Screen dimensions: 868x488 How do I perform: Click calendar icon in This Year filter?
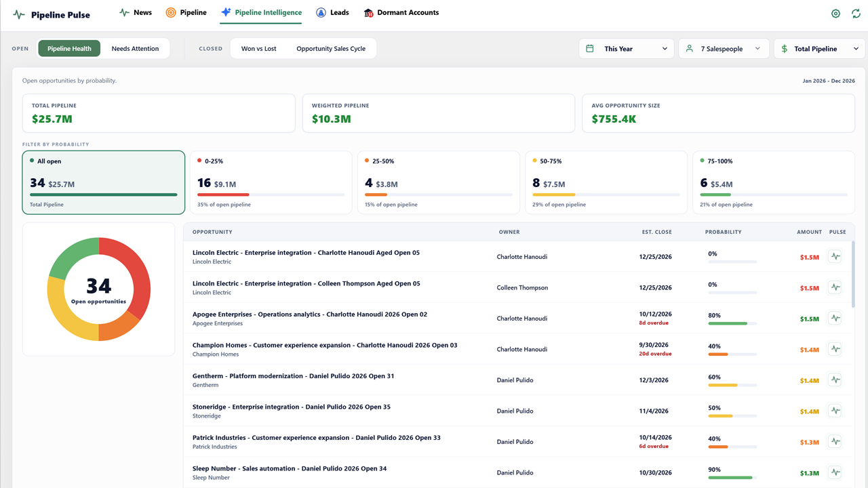[590, 49]
